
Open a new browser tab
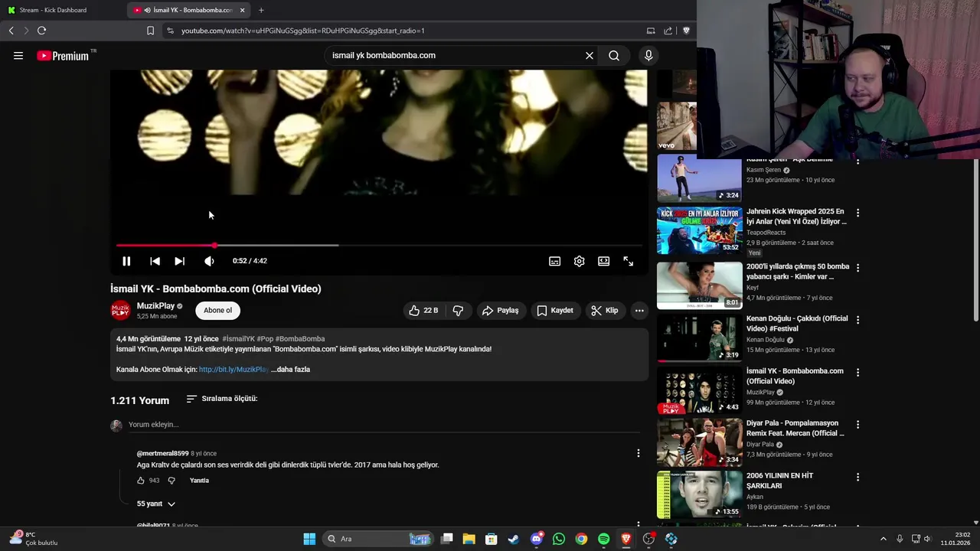pyautogui.click(x=261, y=10)
